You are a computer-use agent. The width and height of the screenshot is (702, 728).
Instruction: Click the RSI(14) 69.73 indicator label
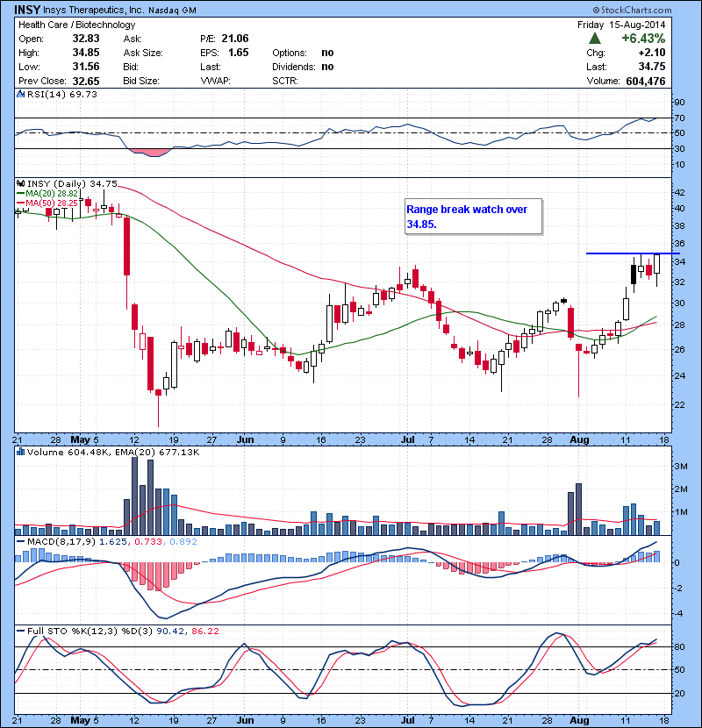[62, 94]
